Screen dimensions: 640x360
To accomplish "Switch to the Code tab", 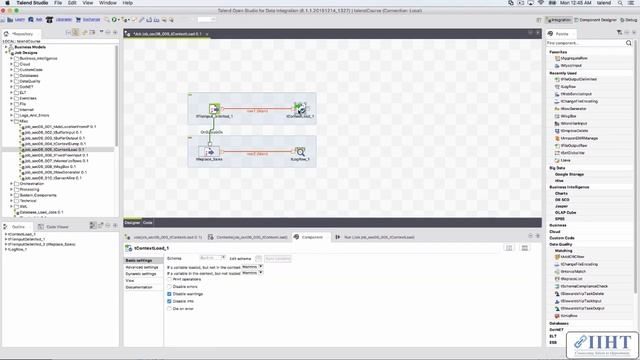I will pyautogui.click(x=148, y=222).
